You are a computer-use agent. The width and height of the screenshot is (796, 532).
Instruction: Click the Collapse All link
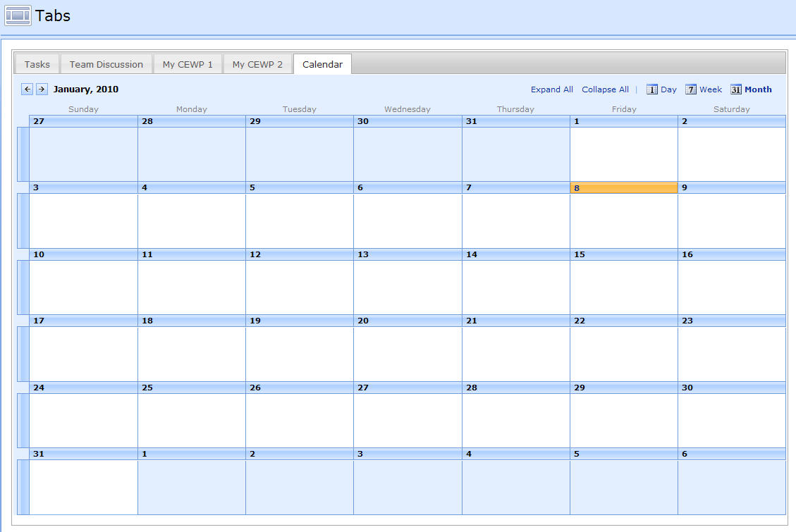605,89
